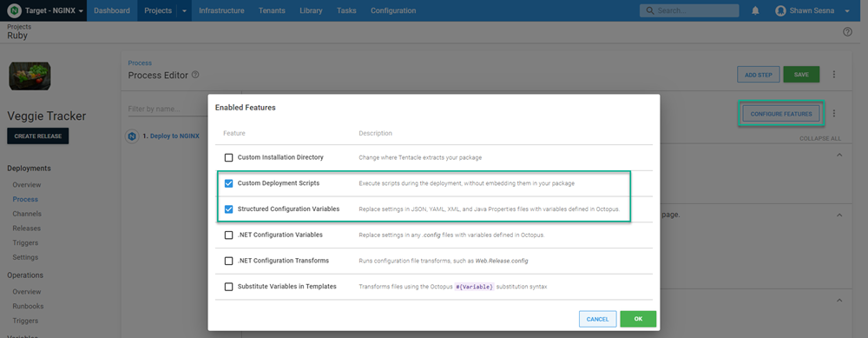Click the Configure Features button
868x338 pixels.
tap(781, 114)
